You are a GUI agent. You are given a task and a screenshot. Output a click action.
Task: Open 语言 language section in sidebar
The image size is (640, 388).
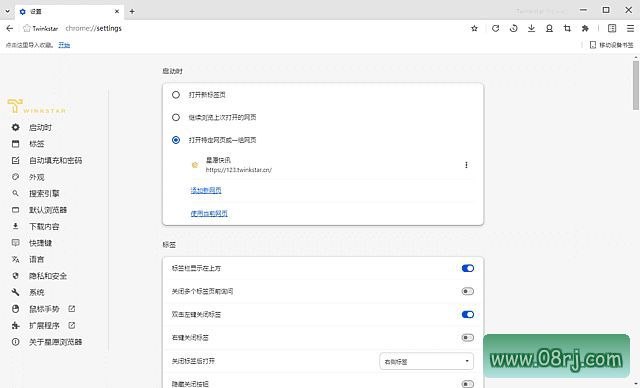36,259
